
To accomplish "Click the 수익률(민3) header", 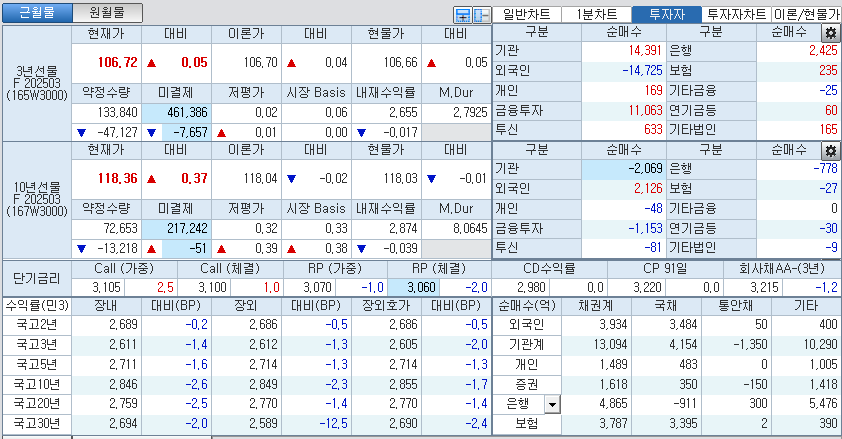I will tap(37, 306).
